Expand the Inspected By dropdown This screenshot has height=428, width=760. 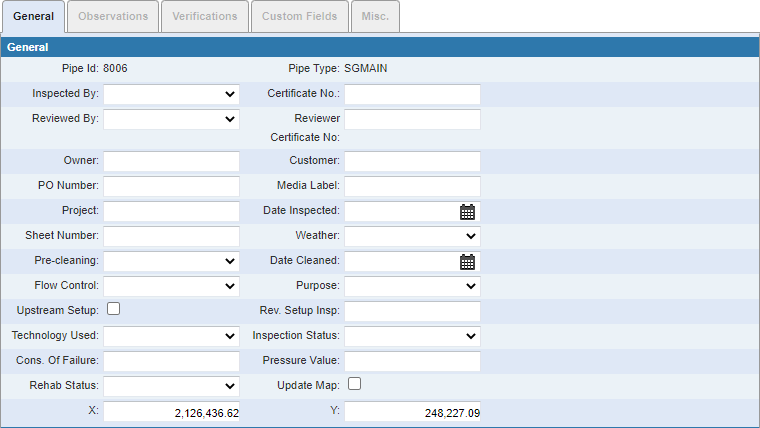[171, 94]
